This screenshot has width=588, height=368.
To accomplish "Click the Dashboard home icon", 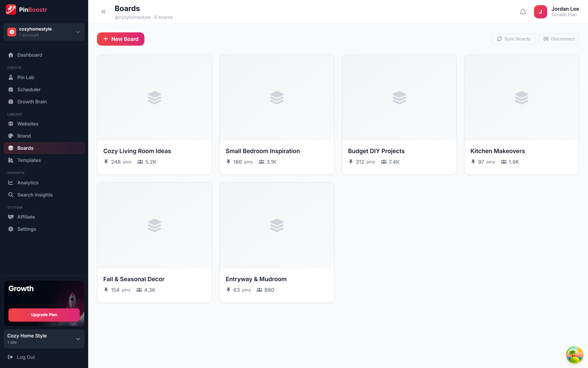I will click(11, 55).
